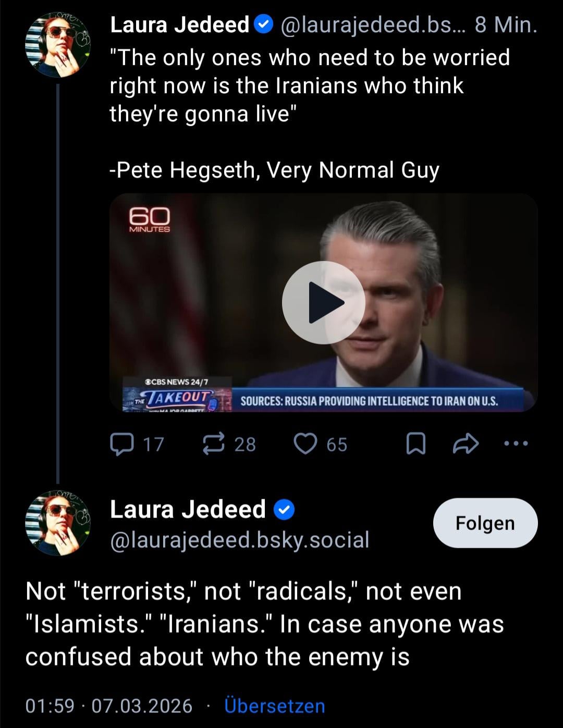Repost the post with 28 reposts
Screen dimensions: 563x728
point(213,444)
